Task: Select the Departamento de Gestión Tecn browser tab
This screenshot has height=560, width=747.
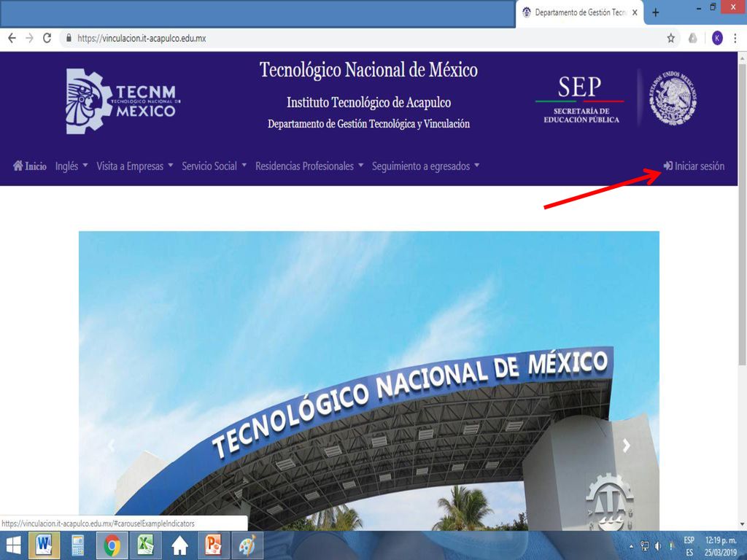Action: (580, 13)
